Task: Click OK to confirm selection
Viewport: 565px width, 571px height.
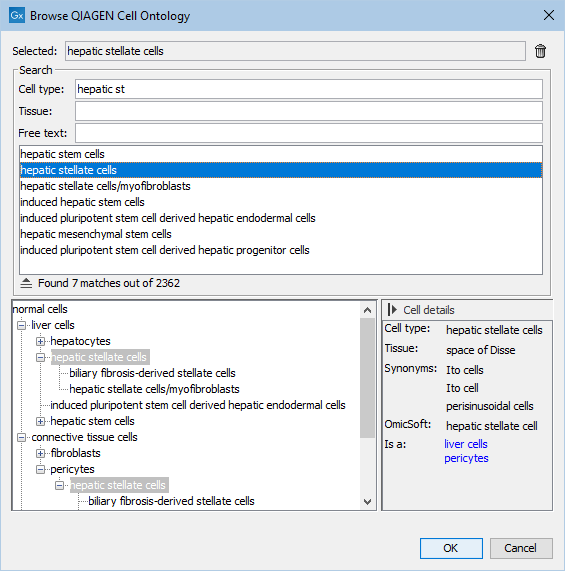Action: click(451, 548)
